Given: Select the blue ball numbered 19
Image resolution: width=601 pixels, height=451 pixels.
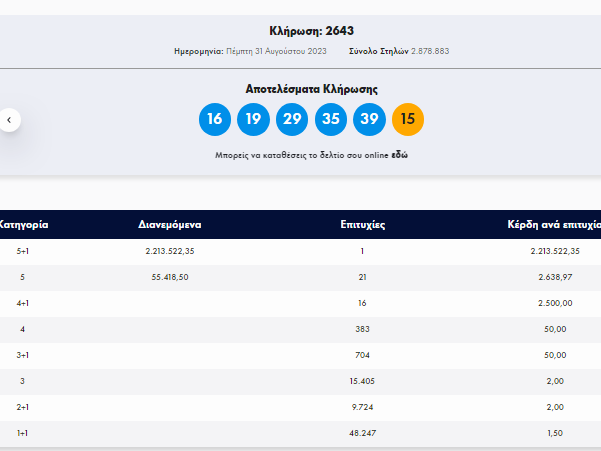Looking at the screenshot, I should point(253,119).
